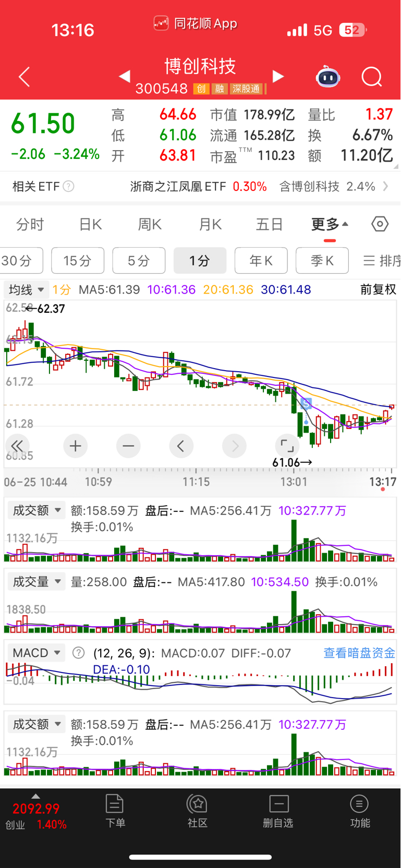This screenshot has width=401, height=868.
Task: Tap 额 11.20亿 turnover amount
Action: 350,155
